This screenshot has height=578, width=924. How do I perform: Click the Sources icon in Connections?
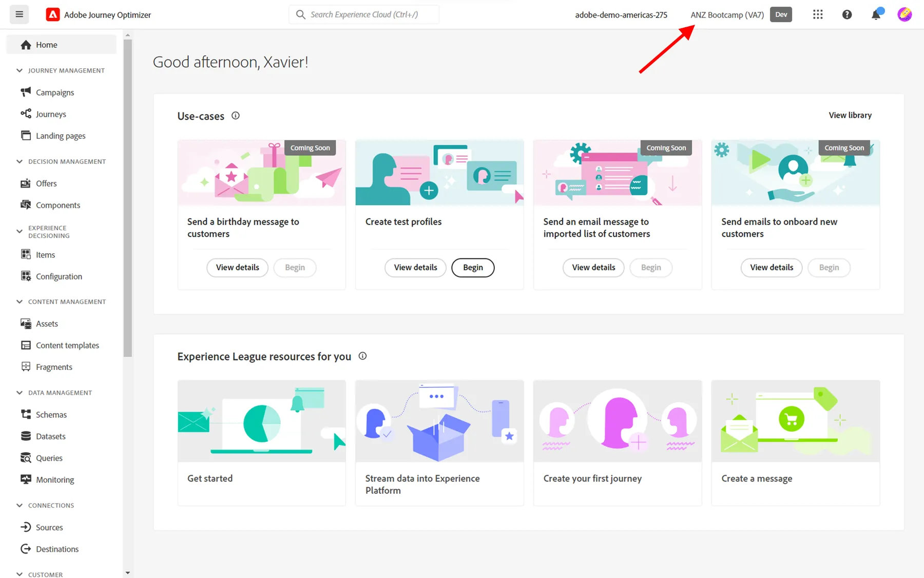[x=26, y=527]
